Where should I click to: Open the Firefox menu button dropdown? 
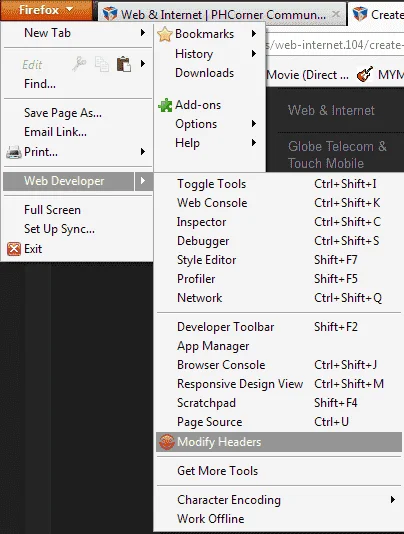[46, 10]
